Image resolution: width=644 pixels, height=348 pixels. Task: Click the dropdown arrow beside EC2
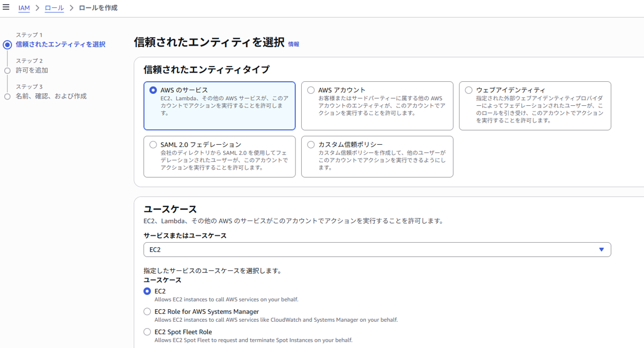tap(602, 249)
